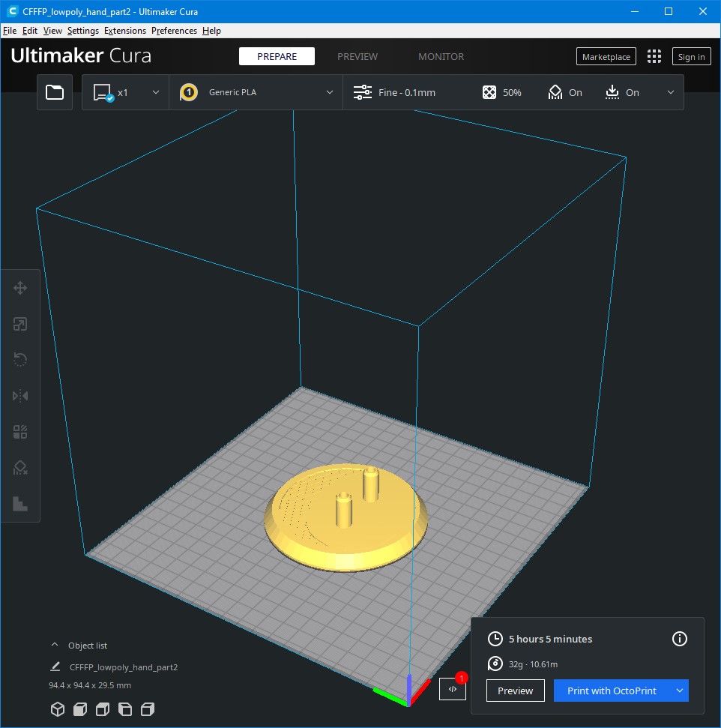Open file with the folder icon

pos(54,92)
